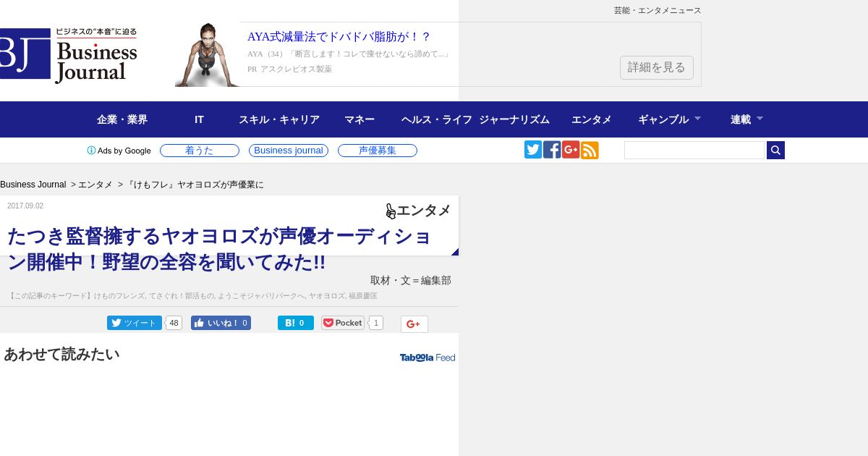Open the RSS feed icon
Screen dimensions: 868x456
pyautogui.click(x=590, y=150)
